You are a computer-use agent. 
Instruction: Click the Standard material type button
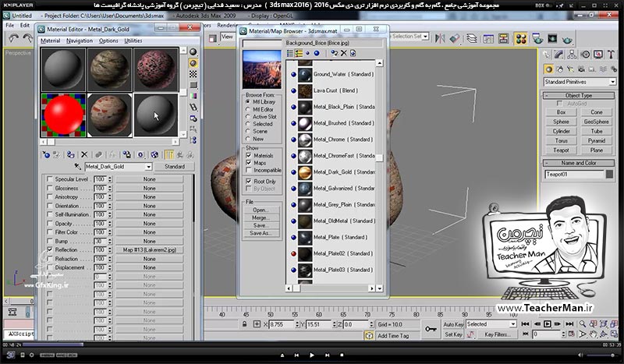click(x=174, y=167)
